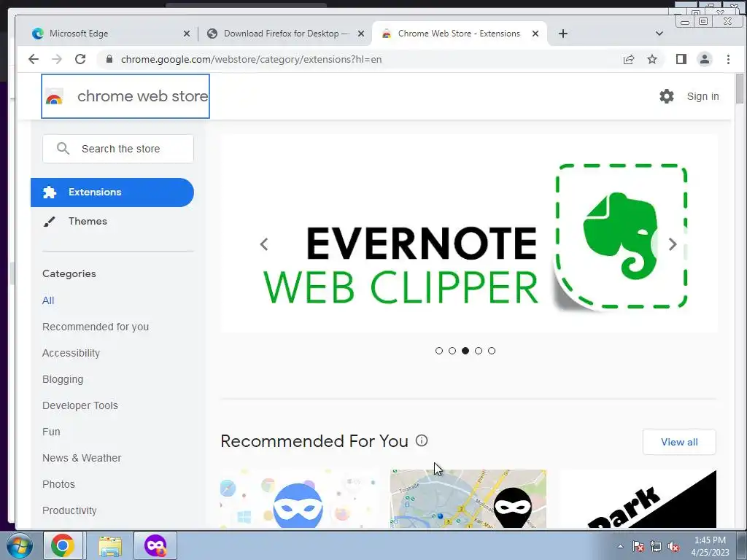Screen dimensions: 747x560
Task: Choose the Blogging category
Action: click(63, 379)
